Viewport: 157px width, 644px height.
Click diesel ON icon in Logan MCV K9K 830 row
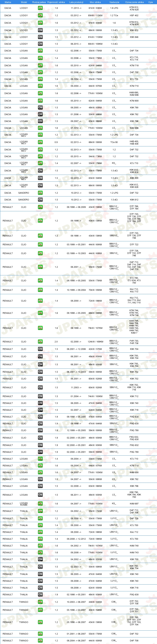40,178
